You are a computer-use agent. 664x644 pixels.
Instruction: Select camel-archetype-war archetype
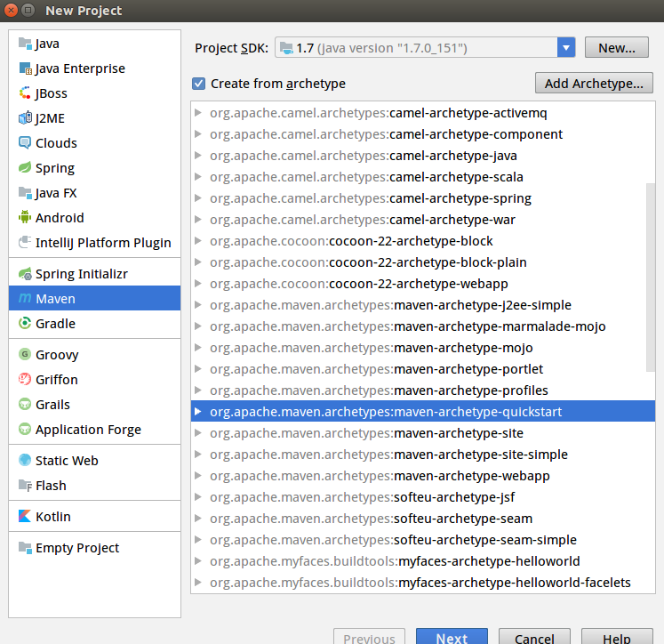[x=422, y=220]
